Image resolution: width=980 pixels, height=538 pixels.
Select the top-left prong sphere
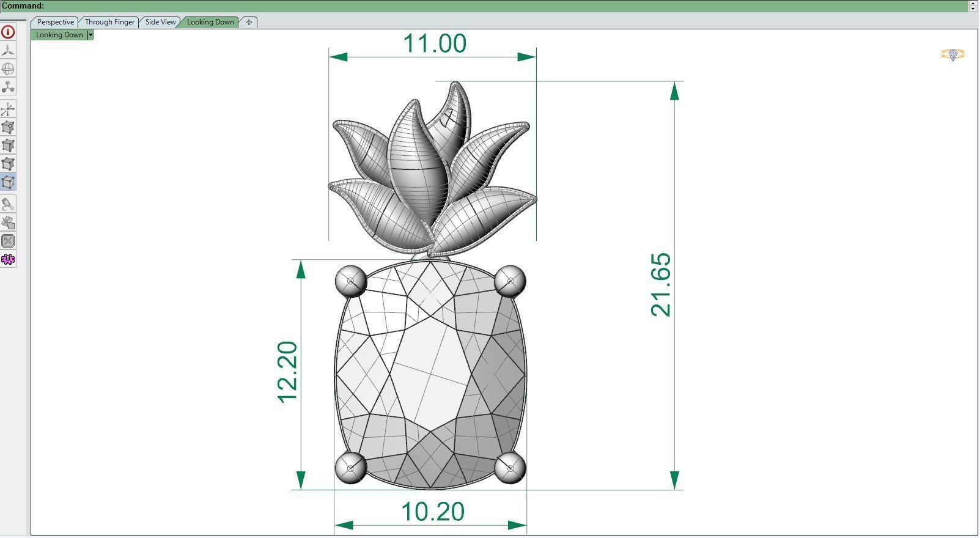[351, 281]
